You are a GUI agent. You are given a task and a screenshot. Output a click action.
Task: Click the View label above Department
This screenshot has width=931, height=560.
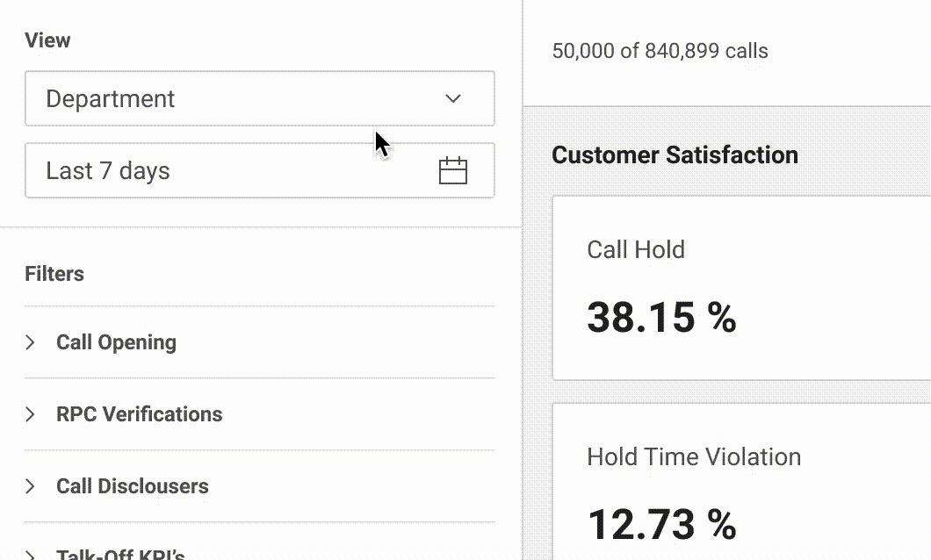tap(47, 40)
